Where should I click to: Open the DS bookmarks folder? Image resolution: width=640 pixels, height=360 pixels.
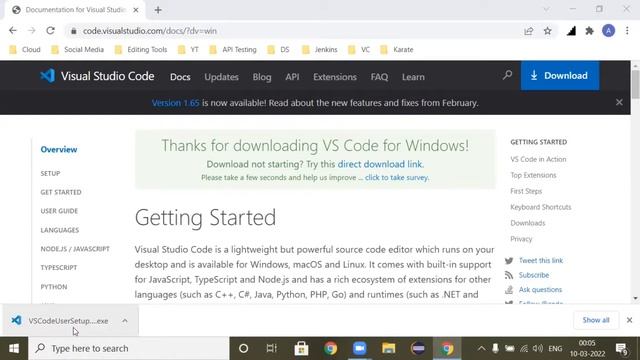279,50
